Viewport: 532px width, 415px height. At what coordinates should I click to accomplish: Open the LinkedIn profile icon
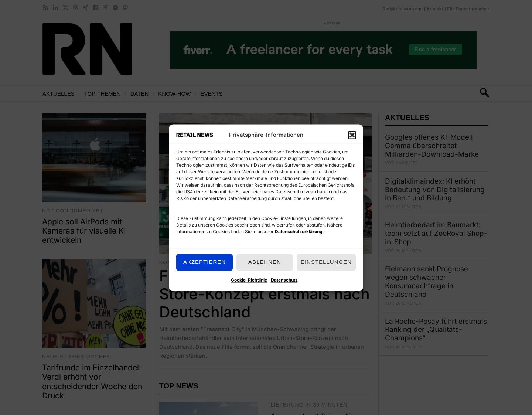(55, 8)
